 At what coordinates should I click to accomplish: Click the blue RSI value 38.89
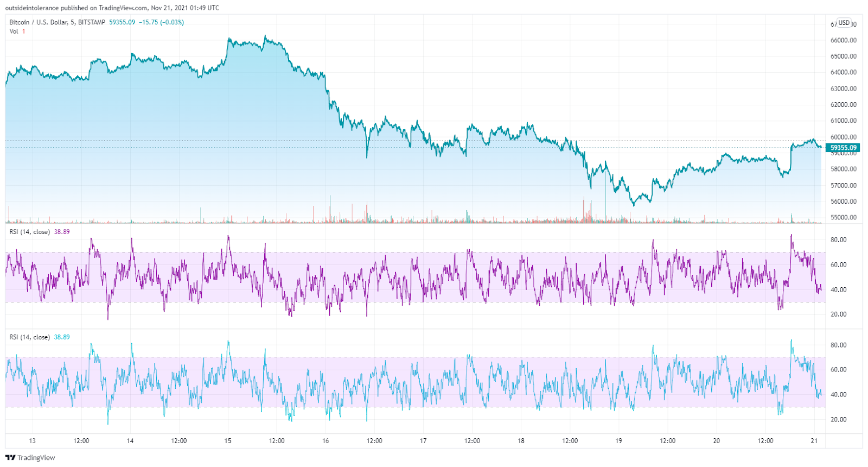point(62,337)
